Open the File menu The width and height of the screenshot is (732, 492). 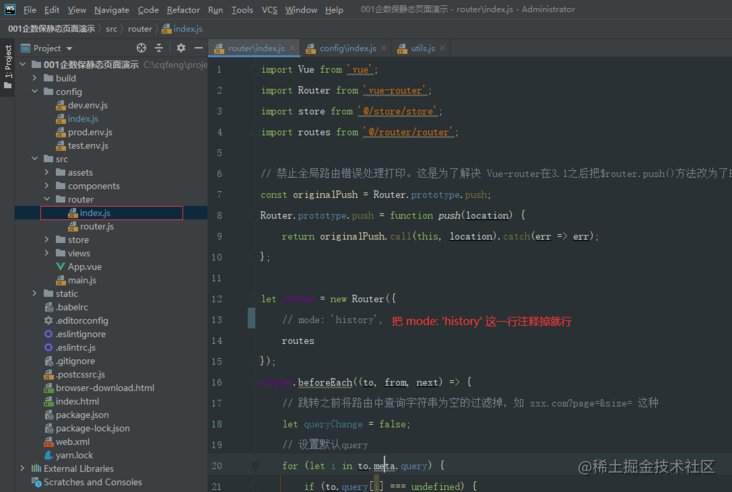tap(29, 10)
